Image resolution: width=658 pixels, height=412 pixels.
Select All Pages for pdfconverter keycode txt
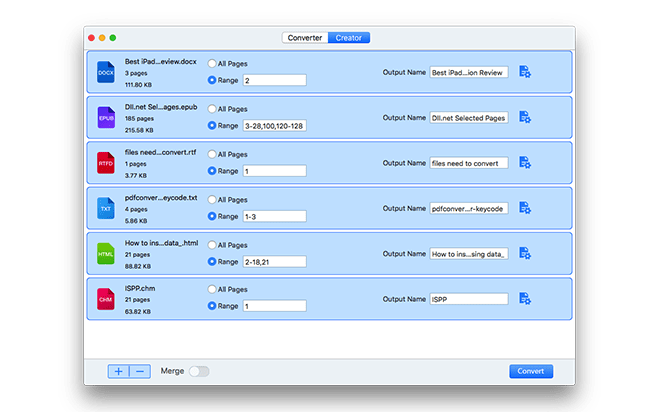tap(212, 199)
